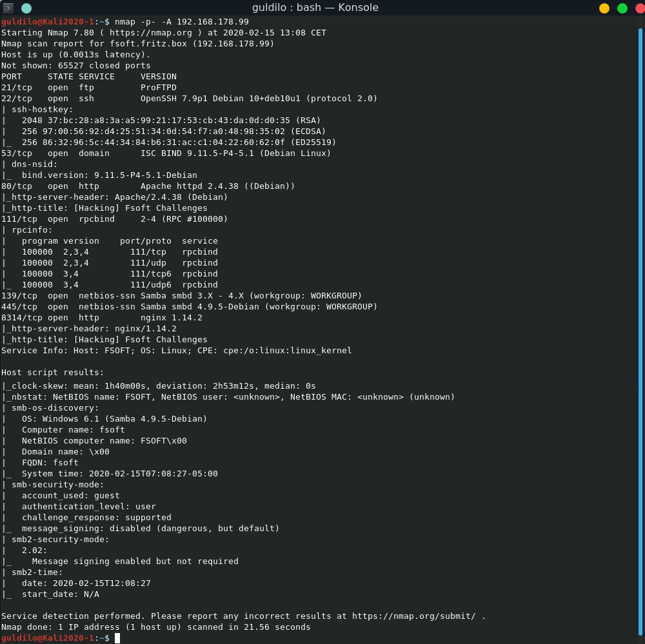This screenshot has height=644, width=645.
Task: Click 'message_signing: disabled (dangerous, but default)' line
Action: point(150,529)
